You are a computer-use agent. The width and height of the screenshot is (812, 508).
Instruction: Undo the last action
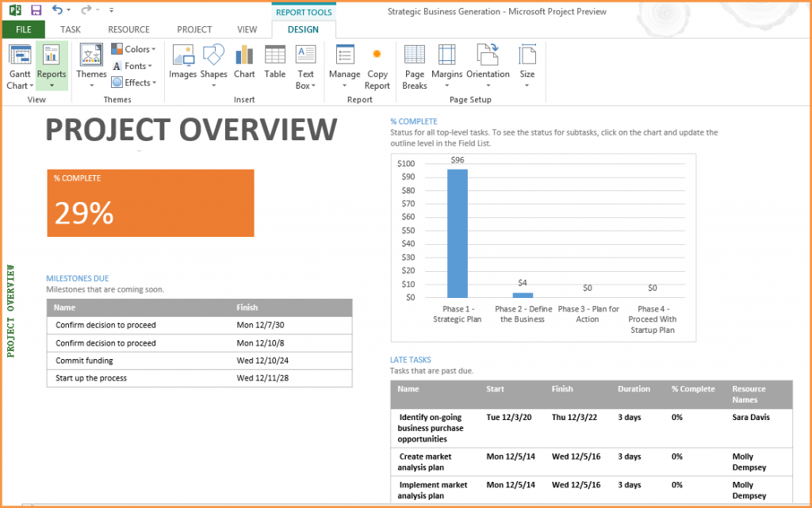57,10
